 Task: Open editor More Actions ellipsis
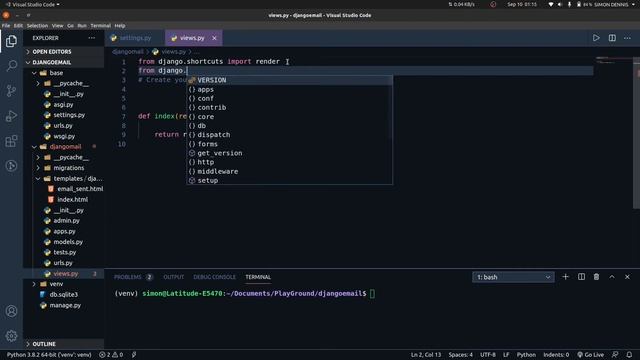point(627,38)
